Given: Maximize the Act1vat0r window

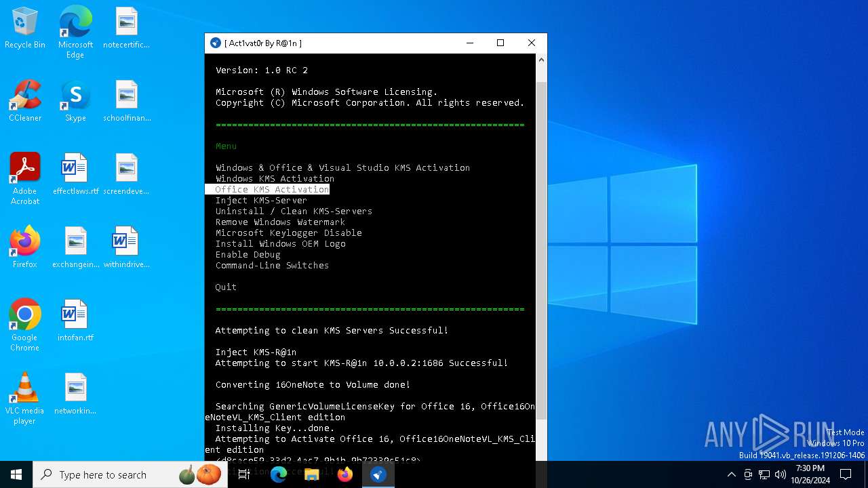Looking at the screenshot, I should click(500, 43).
